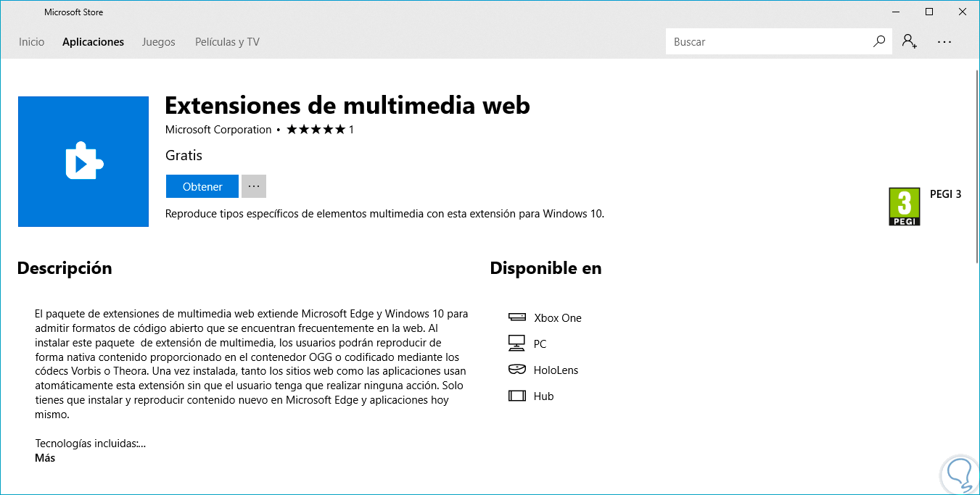Screen dimensions: 980x495
Task: Close the Microsoft Store window
Action: (x=963, y=12)
